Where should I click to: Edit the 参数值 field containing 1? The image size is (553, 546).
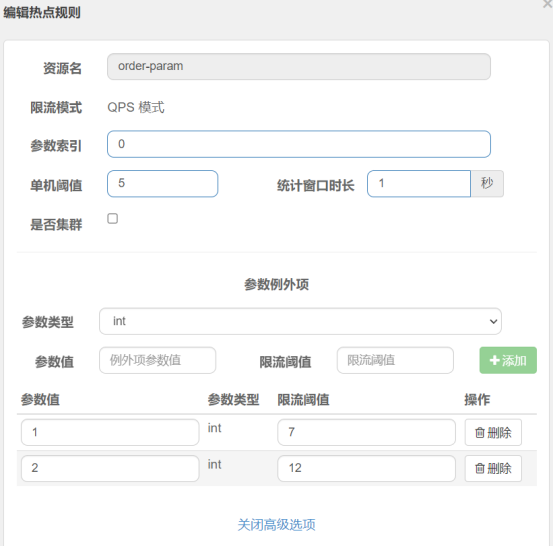(110, 432)
